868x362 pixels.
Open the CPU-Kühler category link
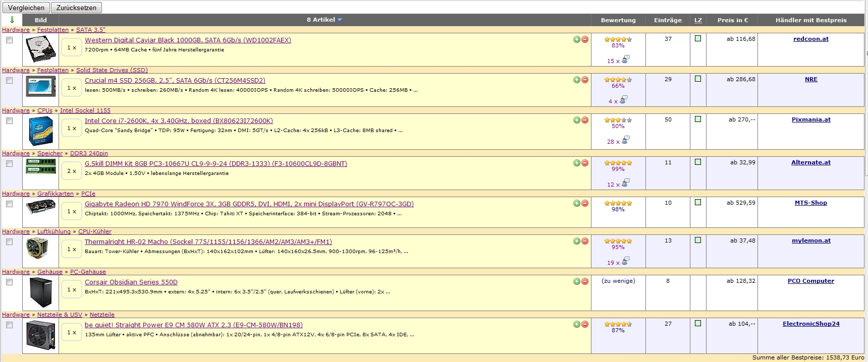click(95, 231)
